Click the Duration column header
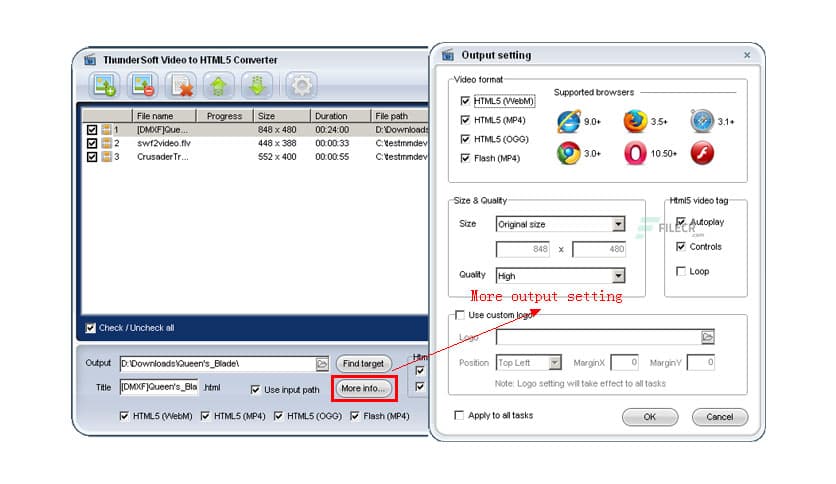Viewport: 836px width, 484px height. point(340,116)
